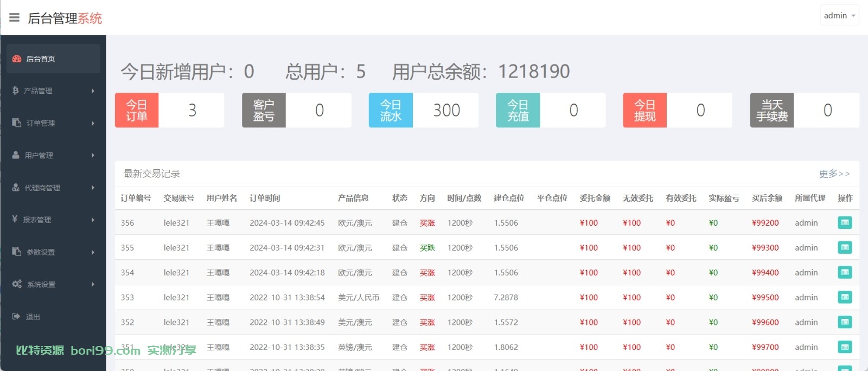Image resolution: width=868 pixels, height=371 pixels.
Task: Open 产品管理 sidebar menu
Action: (53, 91)
